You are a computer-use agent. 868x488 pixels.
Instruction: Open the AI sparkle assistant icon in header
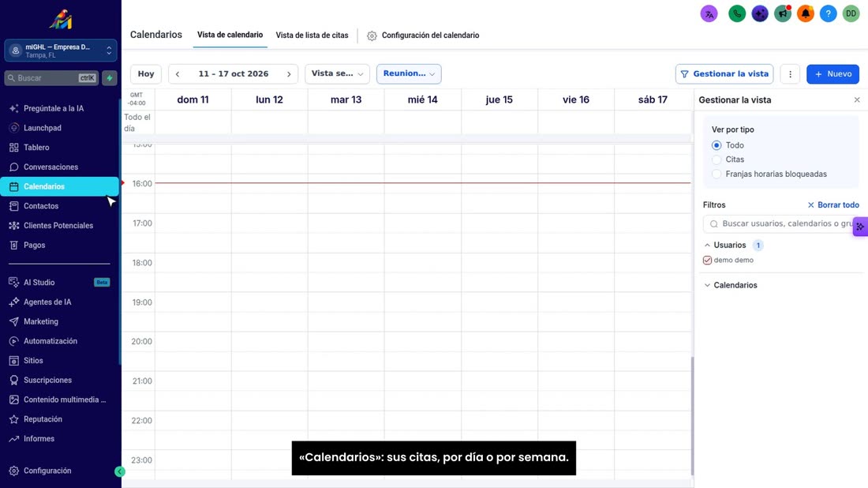coord(759,14)
